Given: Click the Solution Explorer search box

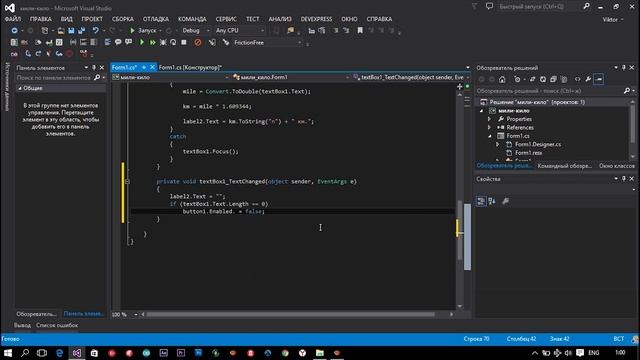Looking at the screenshot, I should pos(549,91).
